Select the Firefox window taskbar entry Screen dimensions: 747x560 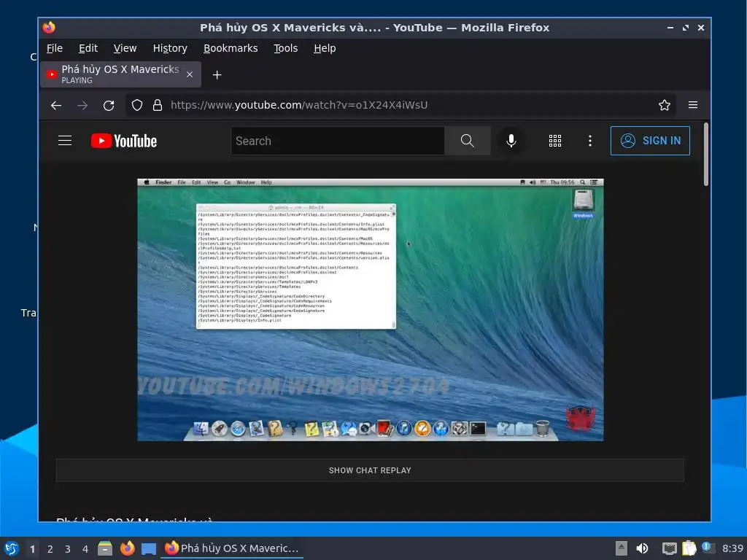tap(232, 548)
